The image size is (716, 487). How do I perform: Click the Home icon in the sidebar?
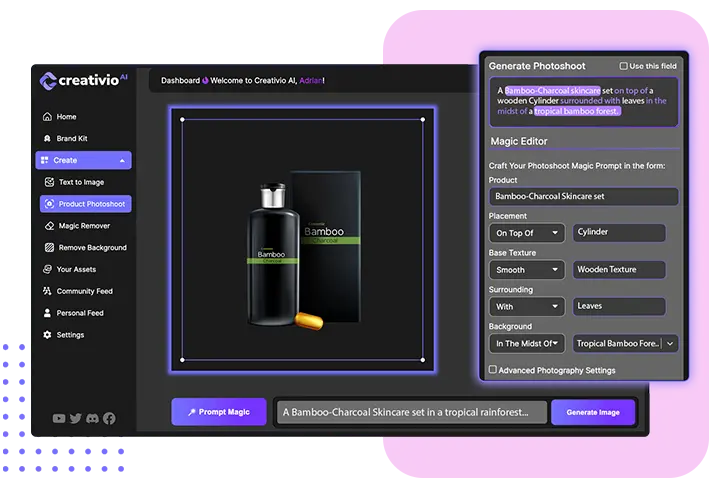[47, 117]
